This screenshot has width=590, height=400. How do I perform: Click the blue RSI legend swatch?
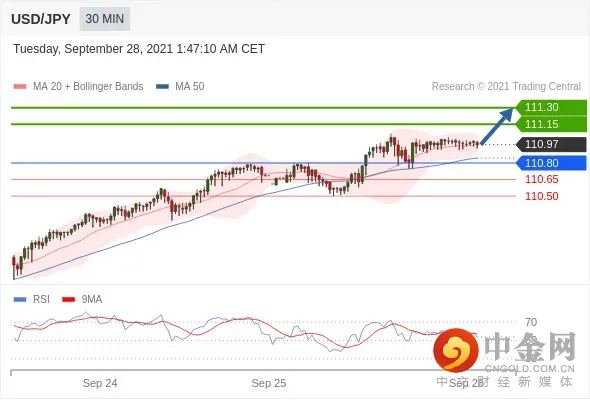(20, 300)
